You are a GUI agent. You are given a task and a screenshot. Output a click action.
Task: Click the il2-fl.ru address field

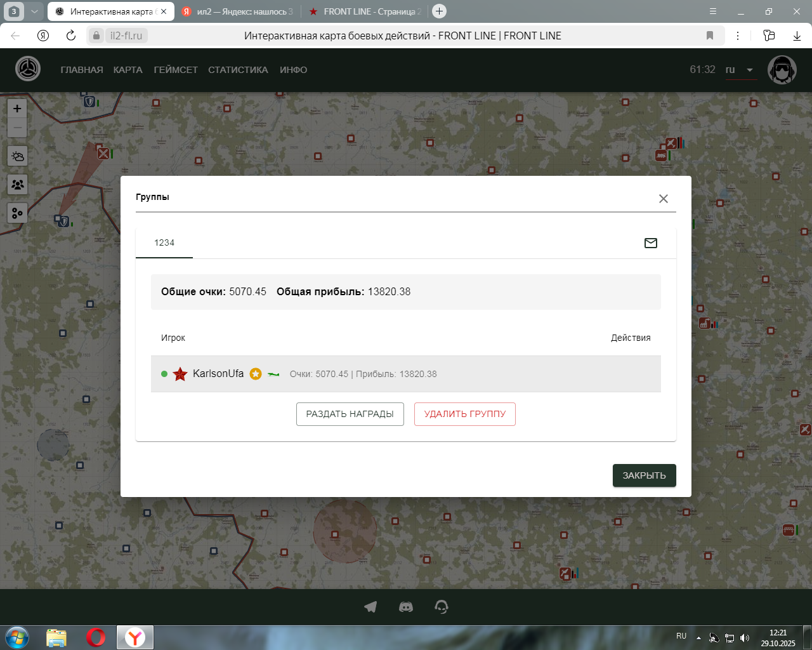pyautogui.click(x=126, y=36)
